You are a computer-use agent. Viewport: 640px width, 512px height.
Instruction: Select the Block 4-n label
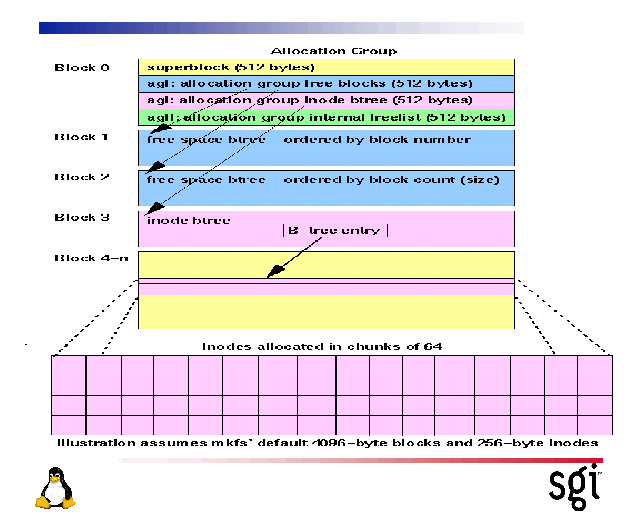(x=91, y=258)
